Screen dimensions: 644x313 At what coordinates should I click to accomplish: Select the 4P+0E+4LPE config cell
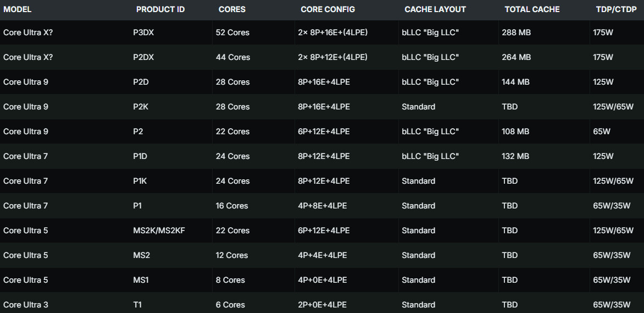point(323,280)
